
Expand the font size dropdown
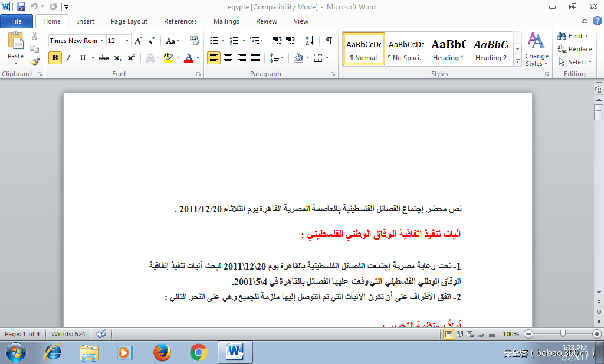pos(127,41)
